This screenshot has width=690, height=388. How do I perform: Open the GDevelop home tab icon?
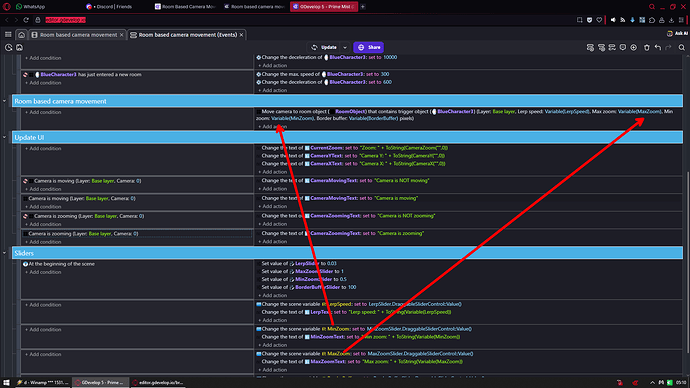click(x=21, y=35)
